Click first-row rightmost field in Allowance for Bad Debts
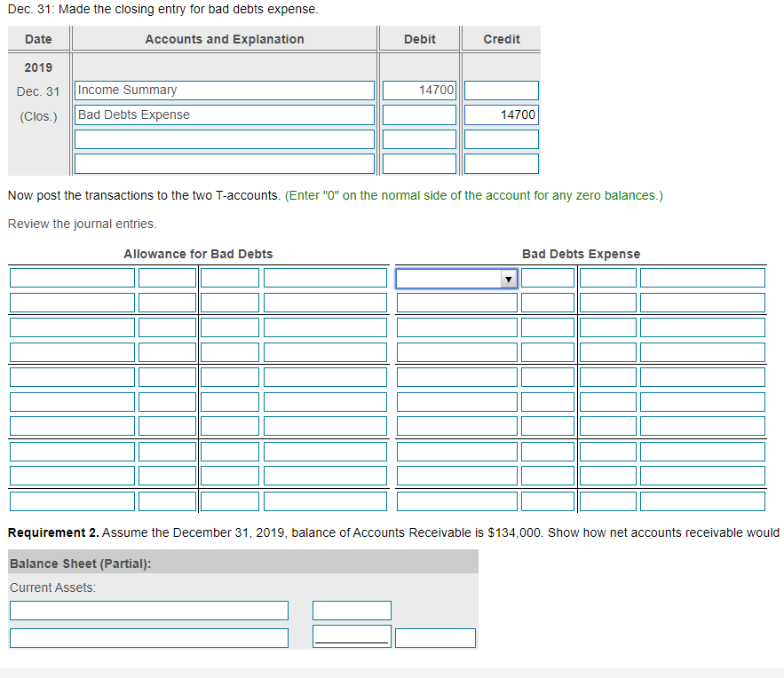 click(x=326, y=278)
